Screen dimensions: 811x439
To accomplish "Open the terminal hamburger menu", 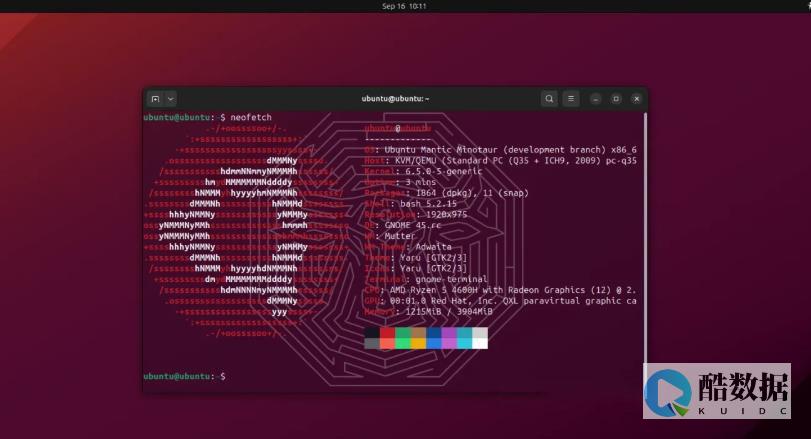I will coord(571,99).
